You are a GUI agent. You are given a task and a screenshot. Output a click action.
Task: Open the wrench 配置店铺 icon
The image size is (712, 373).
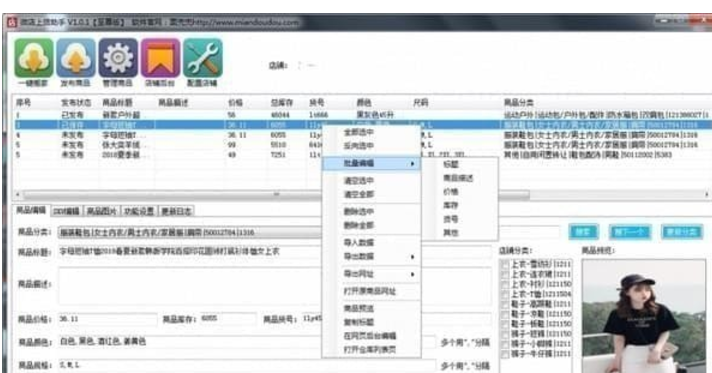pyautogui.click(x=203, y=58)
